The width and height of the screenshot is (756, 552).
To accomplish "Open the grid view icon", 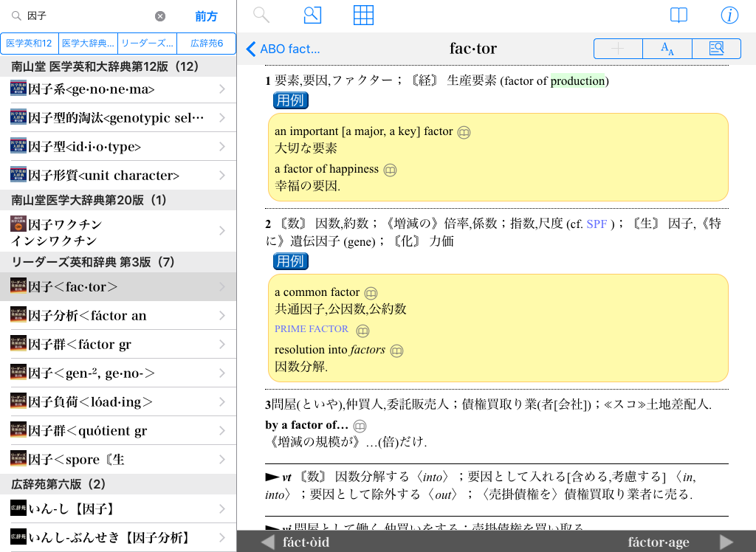I will tap(363, 15).
